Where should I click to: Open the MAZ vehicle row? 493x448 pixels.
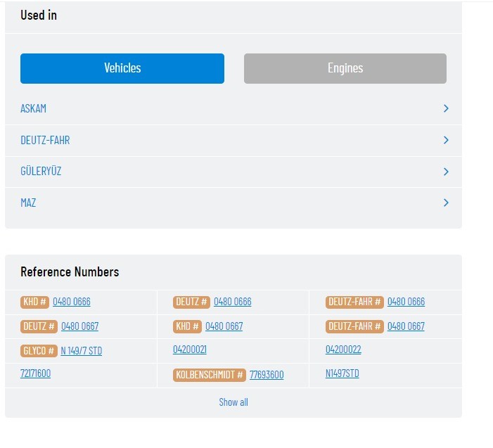pyautogui.click(x=233, y=203)
